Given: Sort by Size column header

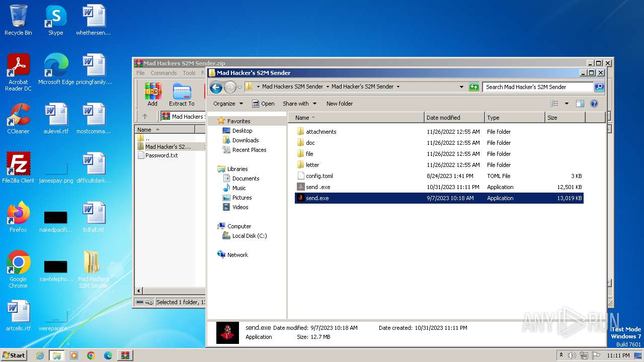Looking at the screenshot, I should 565,118.
